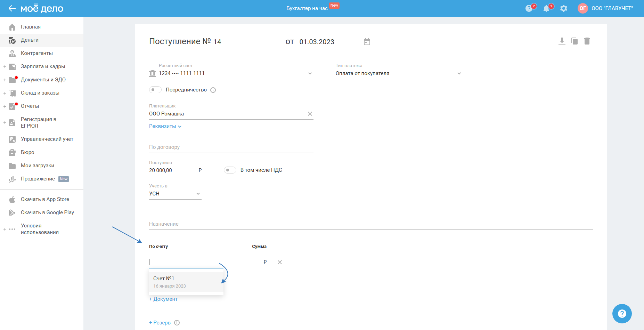Image resolution: width=644 pixels, height=330 pixels.
Task: Click info icon next to Посредничество
Action: point(213,90)
